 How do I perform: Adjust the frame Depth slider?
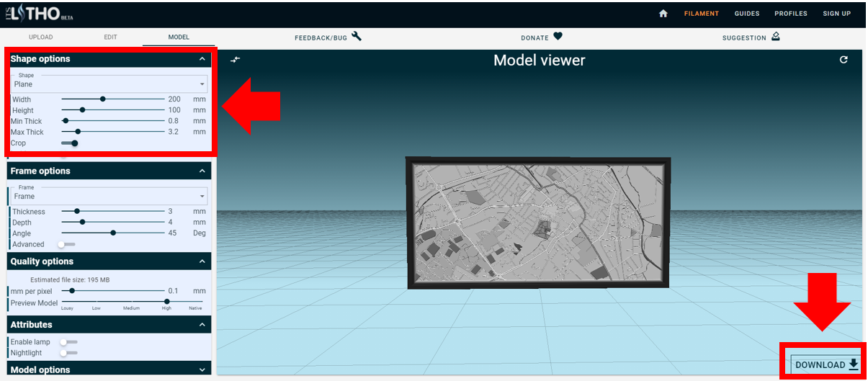[x=113, y=223]
